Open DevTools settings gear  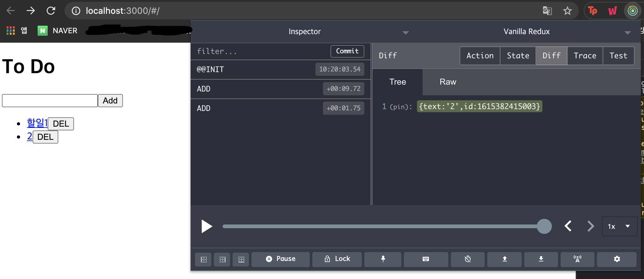tap(617, 259)
